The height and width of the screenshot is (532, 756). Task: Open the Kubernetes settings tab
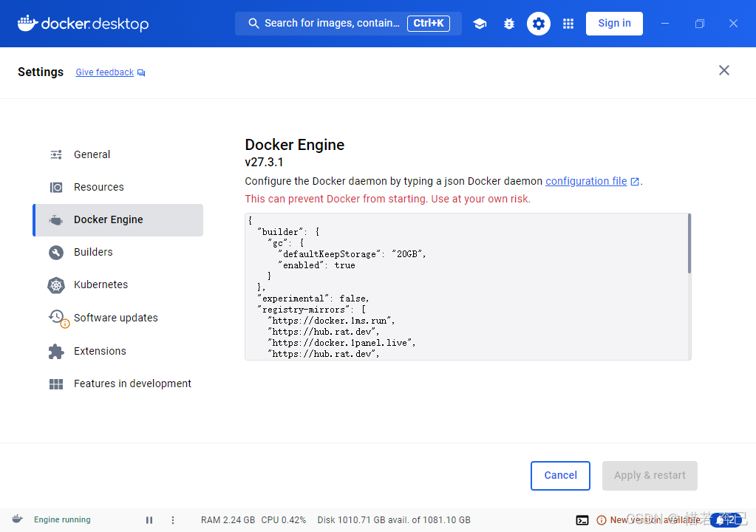118,284
